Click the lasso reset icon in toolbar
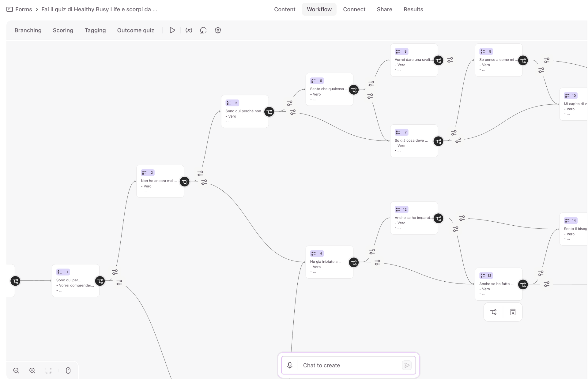Image resolution: width=588 pixels, height=383 pixels. 203,30
